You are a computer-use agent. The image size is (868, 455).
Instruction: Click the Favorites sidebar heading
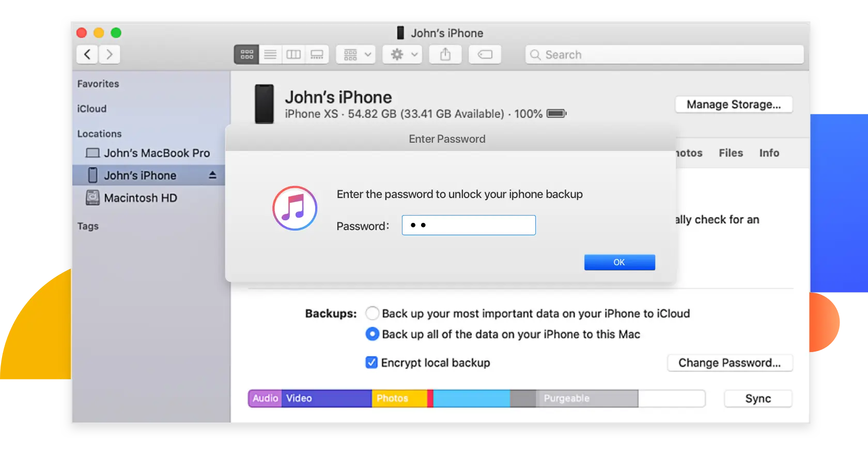pos(98,84)
